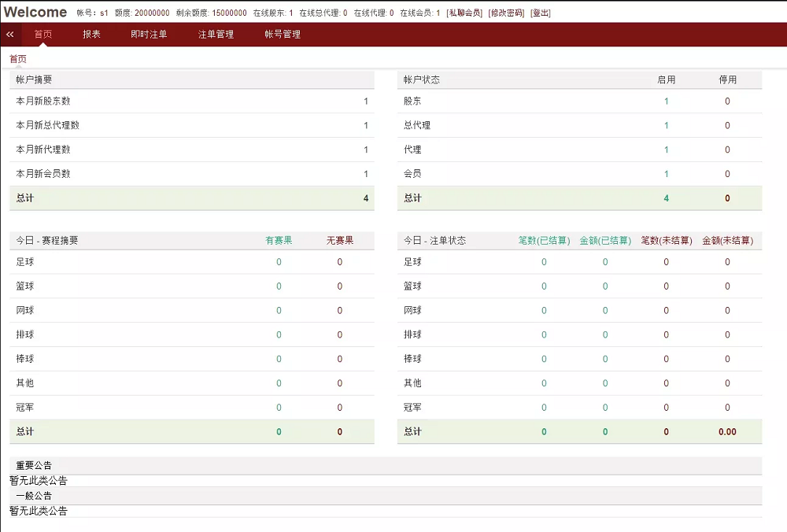Click the 有赛果 column header link
This screenshot has height=532, width=787.
tap(279, 241)
